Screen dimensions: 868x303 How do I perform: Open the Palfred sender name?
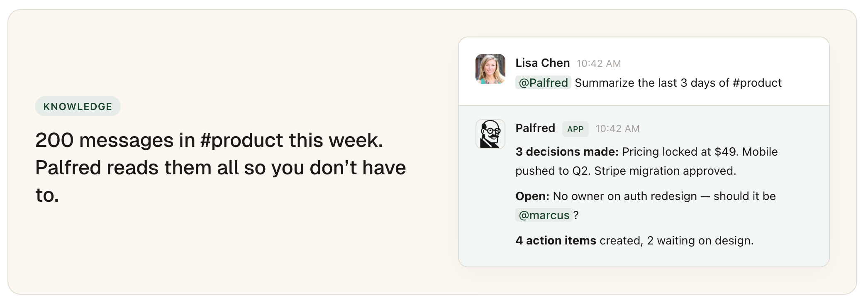click(x=535, y=128)
